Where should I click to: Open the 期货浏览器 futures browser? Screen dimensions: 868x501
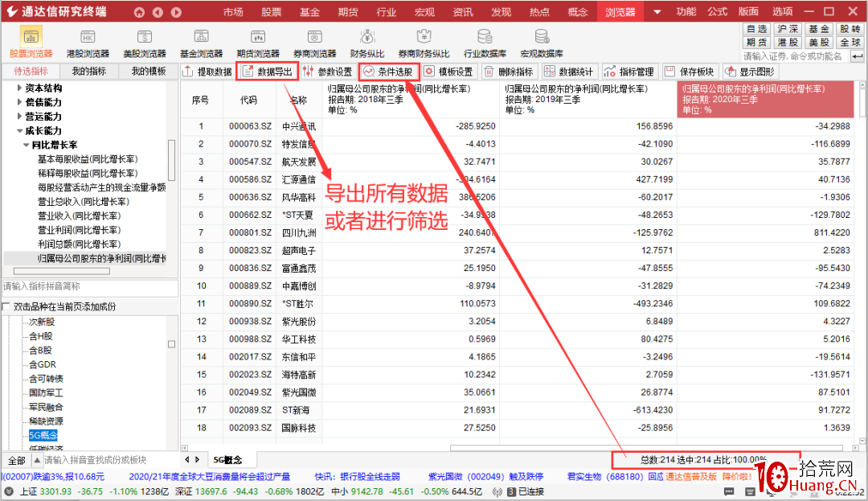coord(258,43)
